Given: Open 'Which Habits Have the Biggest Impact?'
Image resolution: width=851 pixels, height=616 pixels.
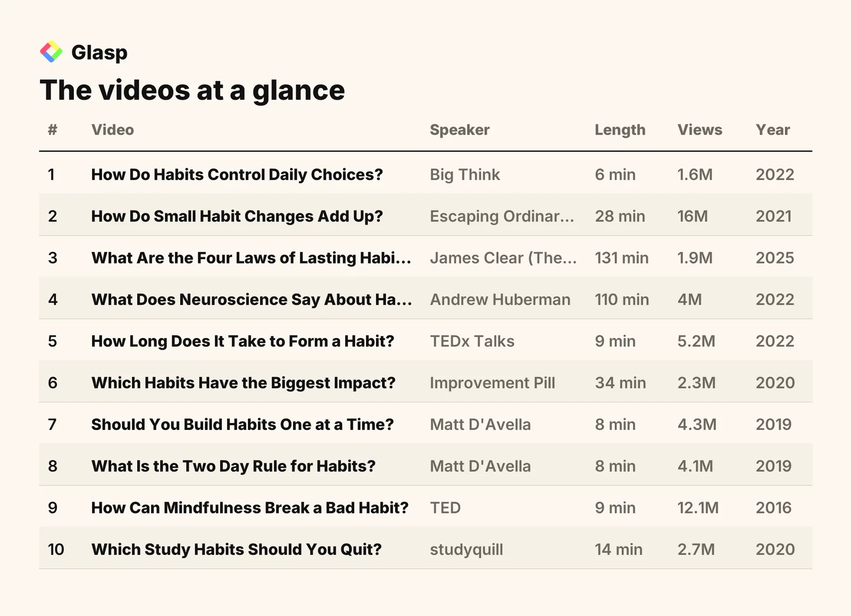Looking at the screenshot, I should 244,383.
